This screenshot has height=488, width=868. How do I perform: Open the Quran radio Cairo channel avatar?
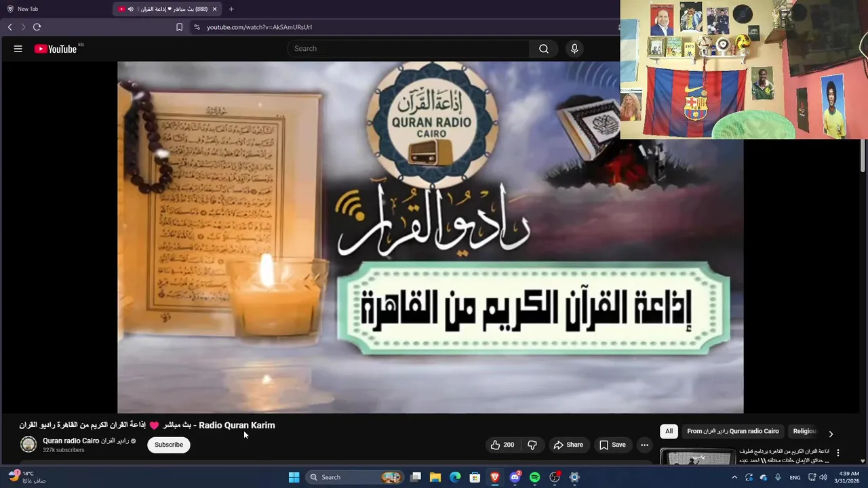(x=28, y=445)
